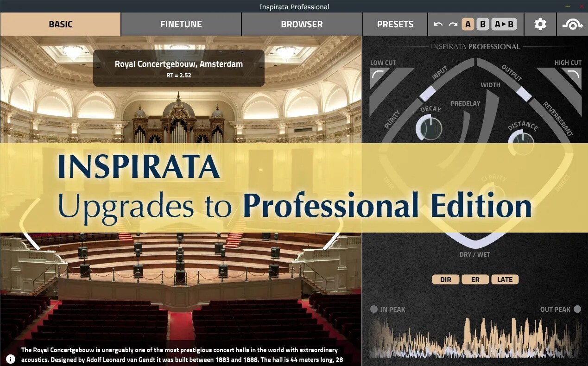Select the B preset slot
588x366 pixels.
click(482, 24)
